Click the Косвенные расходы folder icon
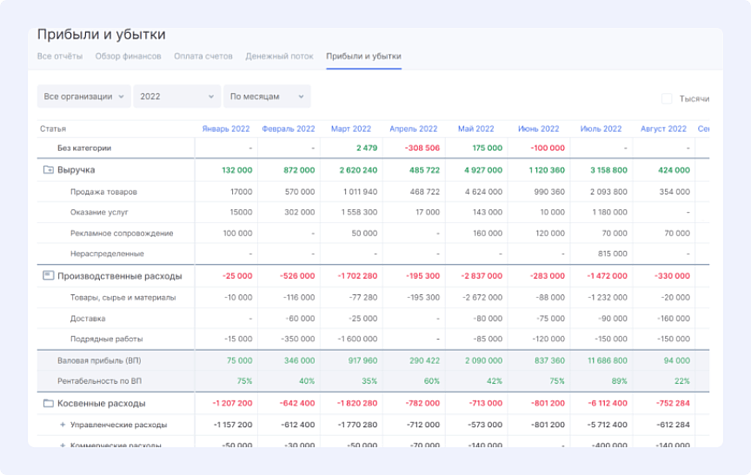751x475 pixels. pos(48,403)
